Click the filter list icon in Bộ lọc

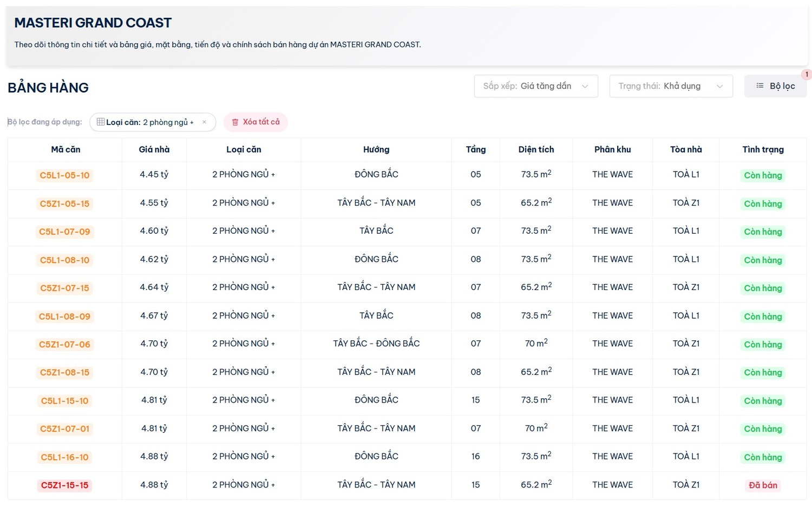pyautogui.click(x=759, y=86)
